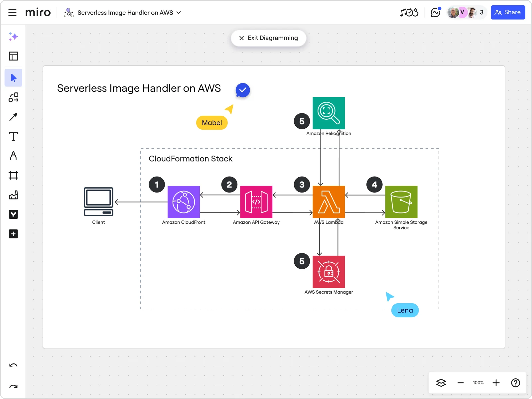
Task: Select the step 5 badge beside AWS Secrets Manager
Action: coord(302,261)
